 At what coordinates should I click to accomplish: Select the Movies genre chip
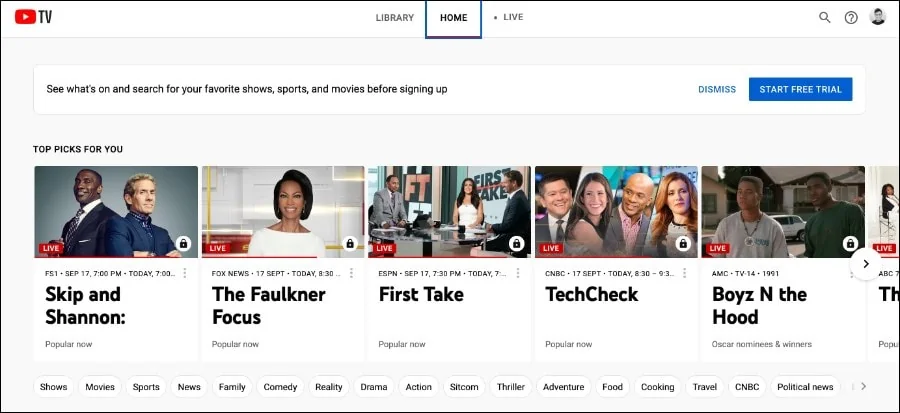tap(100, 387)
